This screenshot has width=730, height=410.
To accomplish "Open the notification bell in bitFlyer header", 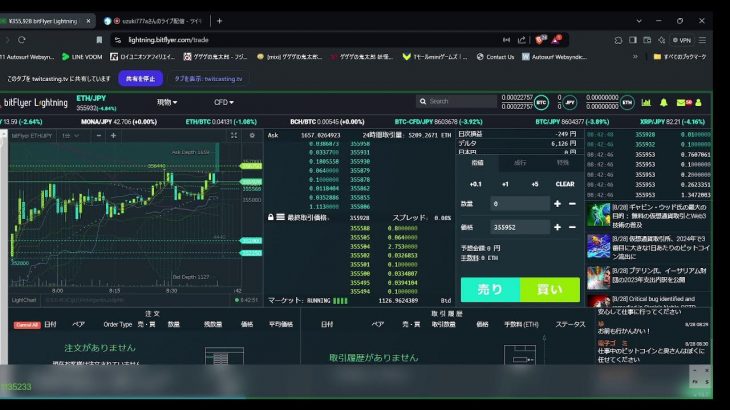I will point(663,102).
